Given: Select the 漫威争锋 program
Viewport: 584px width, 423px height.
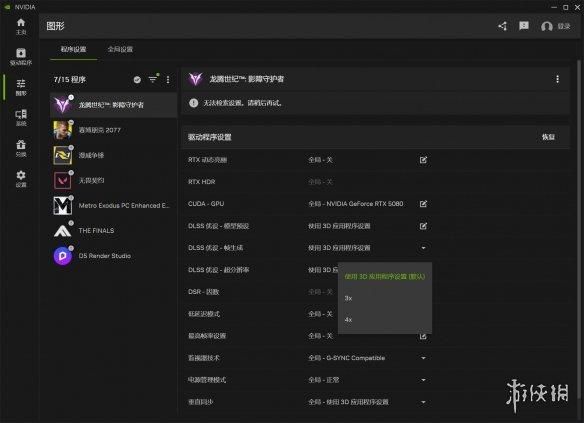Looking at the screenshot, I should tap(114, 155).
